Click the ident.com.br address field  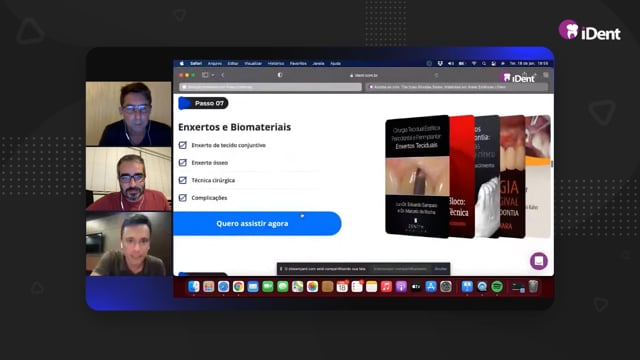click(x=363, y=76)
